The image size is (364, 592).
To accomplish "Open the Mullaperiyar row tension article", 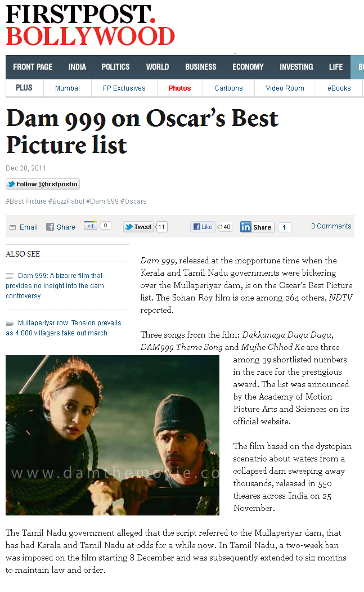I will pos(64,328).
